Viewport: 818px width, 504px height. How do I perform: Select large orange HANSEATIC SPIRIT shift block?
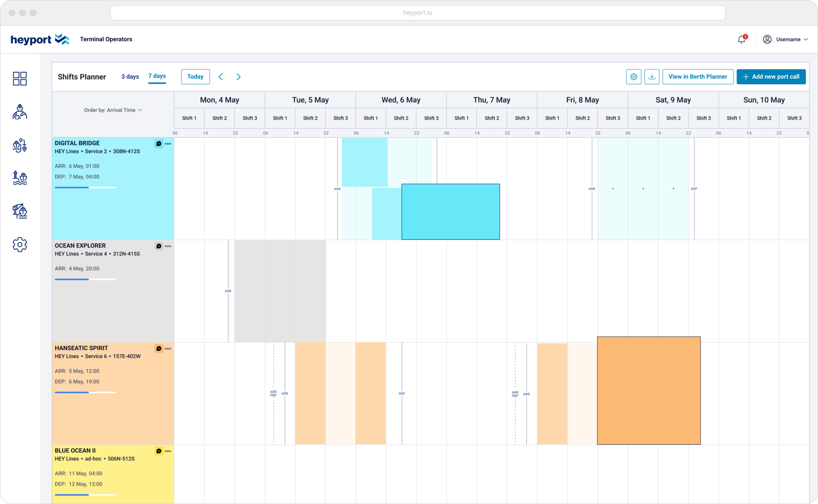(649, 391)
